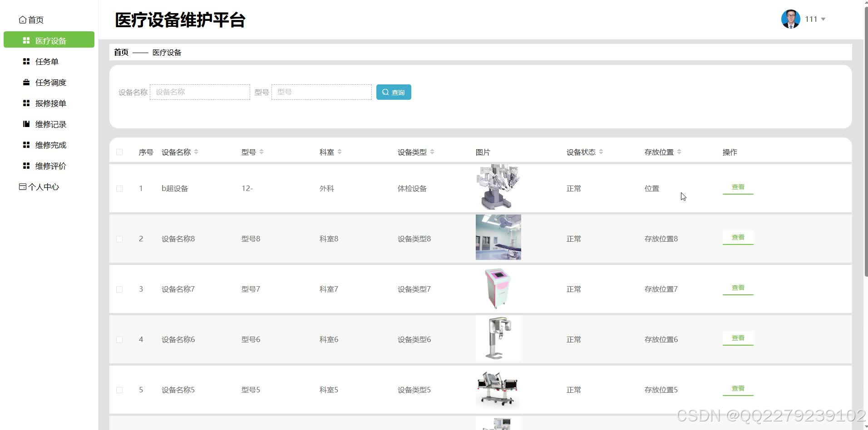Click the grid icon next to 维修完成
Viewport: 868px width, 430px height.
26,145
